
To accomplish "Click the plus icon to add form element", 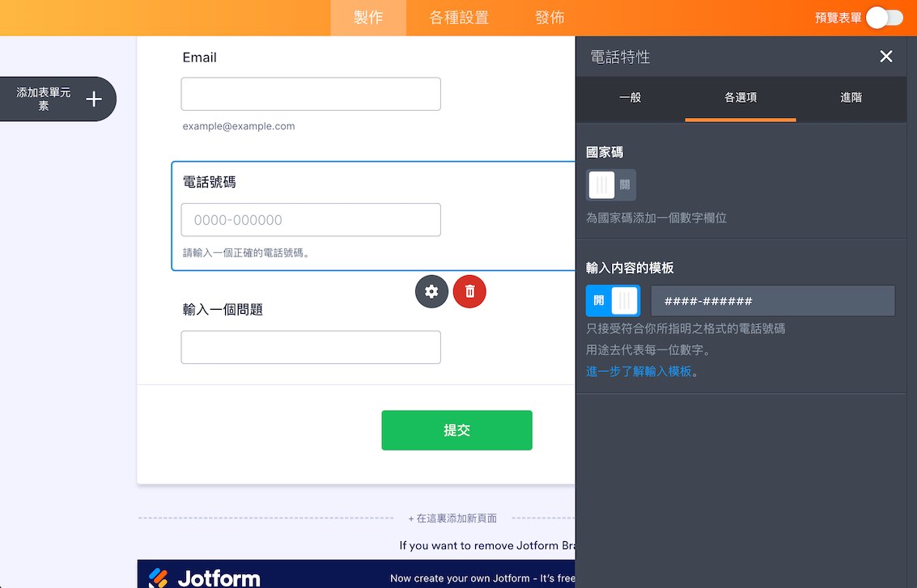I will click(94, 99).
